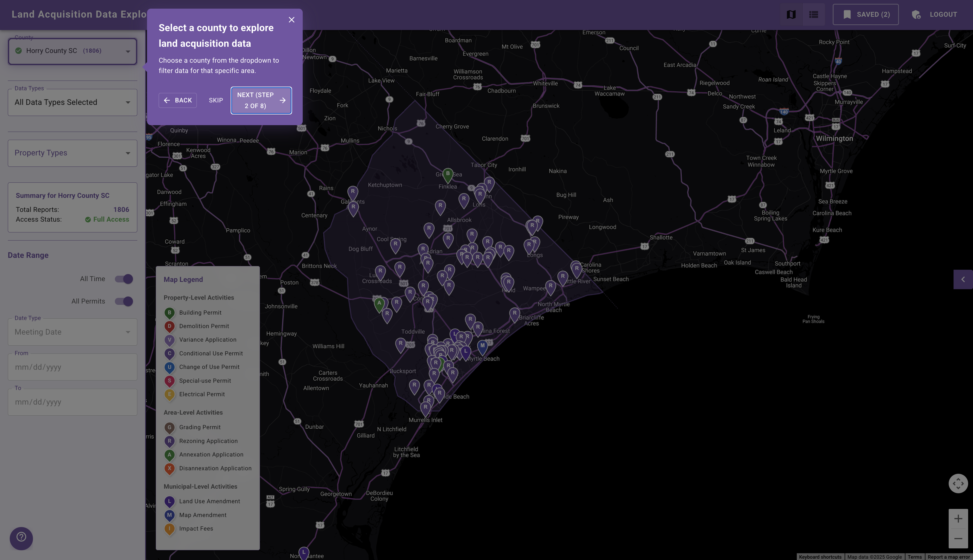
Task: Click the pan control icon on the map
Action: 958,484
